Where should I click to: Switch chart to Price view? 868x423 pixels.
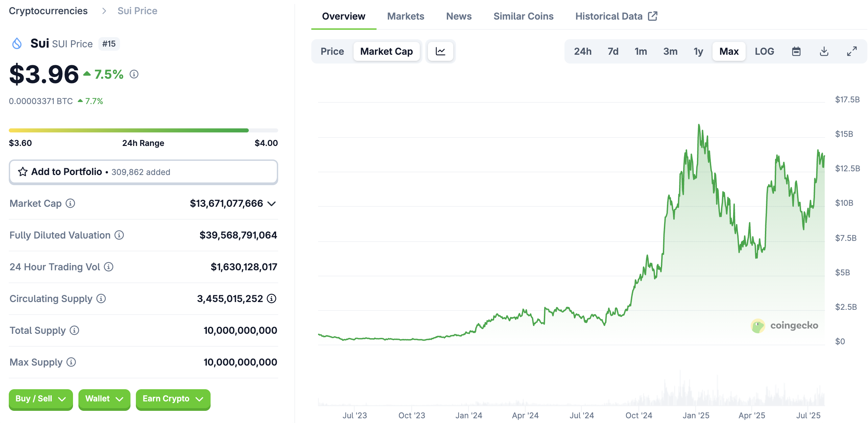332,51
